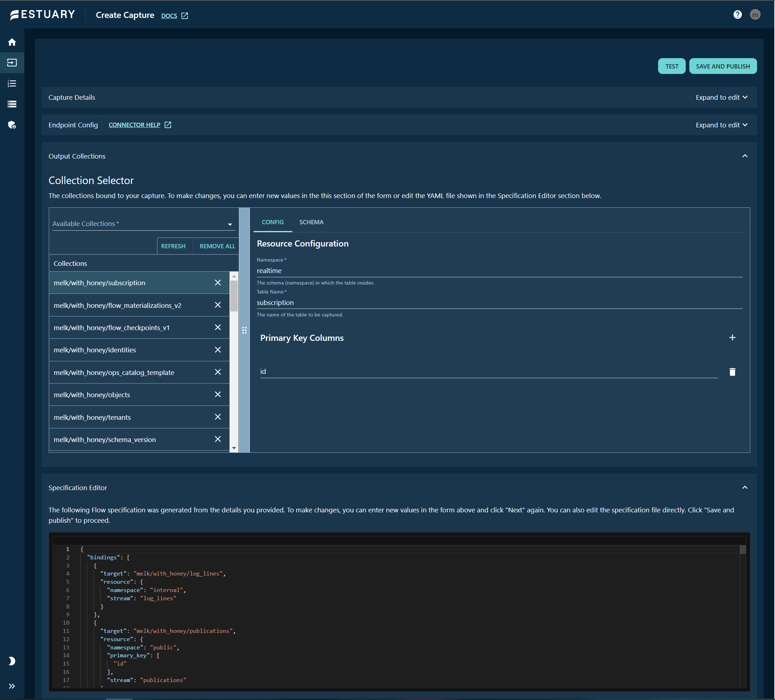The height and width of the screenshot is (700, 775).
Task: Remove flow_materializations_v2 collection
Action: (218, 305)
